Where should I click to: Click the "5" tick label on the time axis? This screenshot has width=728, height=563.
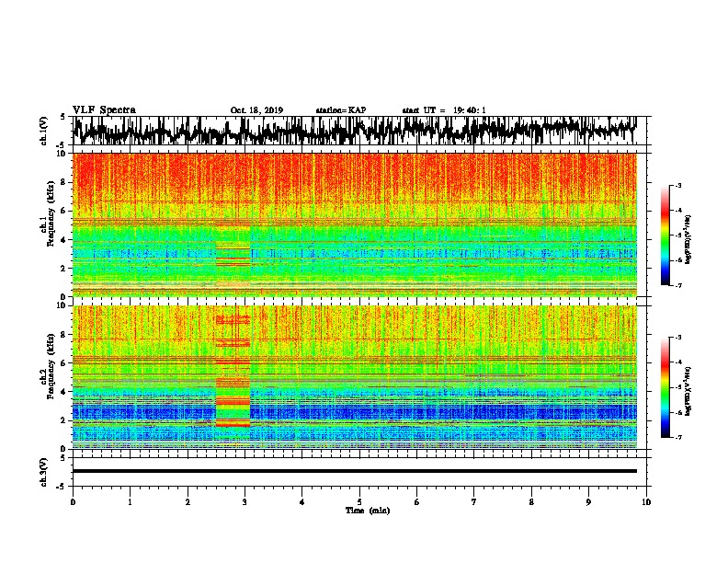coord(359,502)
